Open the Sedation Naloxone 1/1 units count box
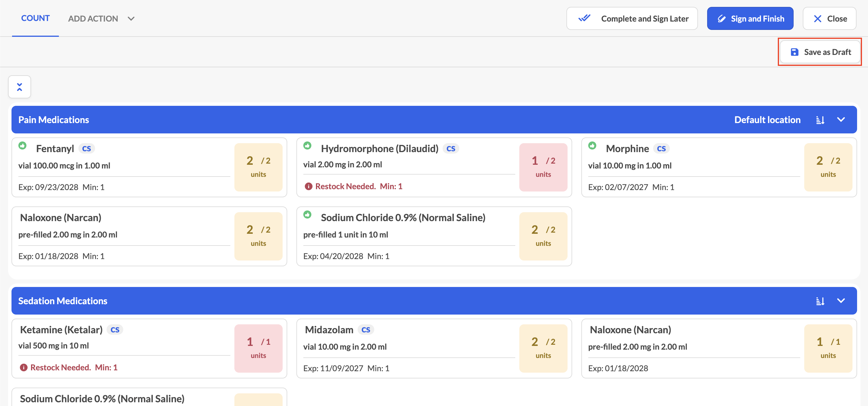Image resolution: width=868 pixels, height=406 pixels. pyautogui.click(x=828, y=348)
